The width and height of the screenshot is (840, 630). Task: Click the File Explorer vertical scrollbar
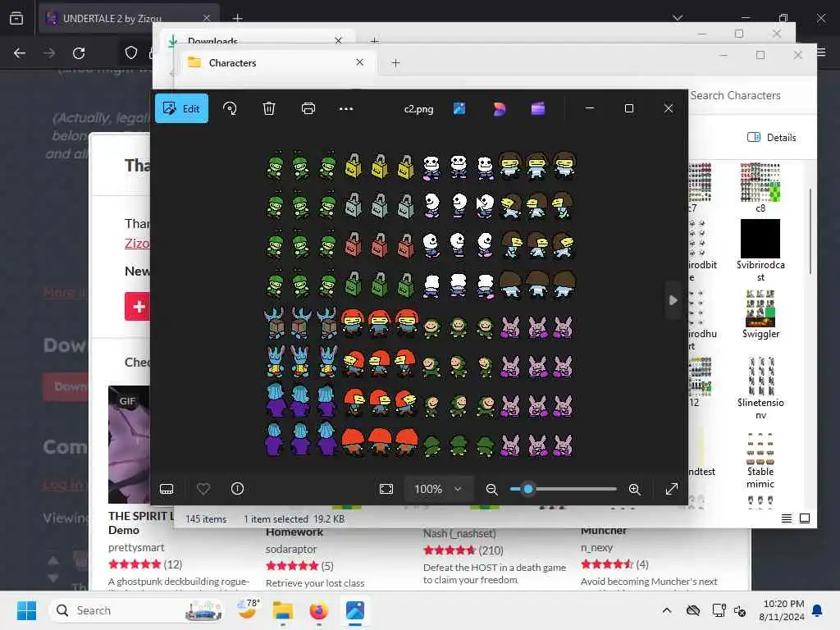point(810,231)
